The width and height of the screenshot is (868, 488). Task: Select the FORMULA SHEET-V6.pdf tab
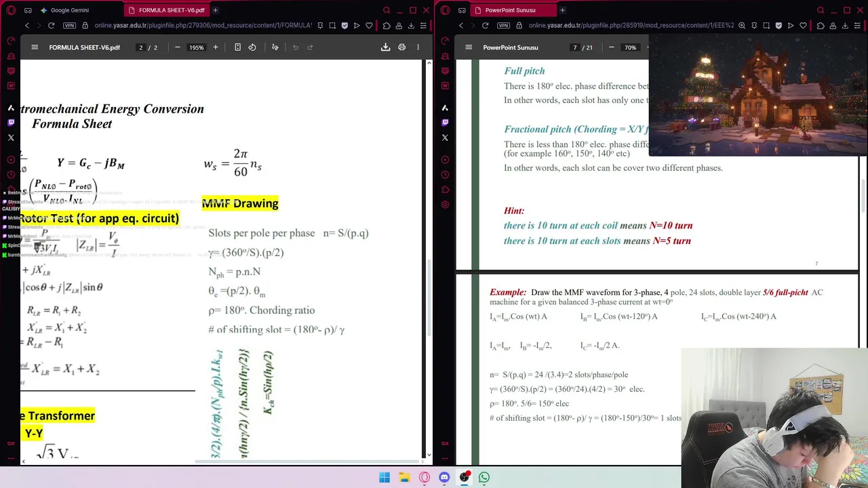coord(167,10)
